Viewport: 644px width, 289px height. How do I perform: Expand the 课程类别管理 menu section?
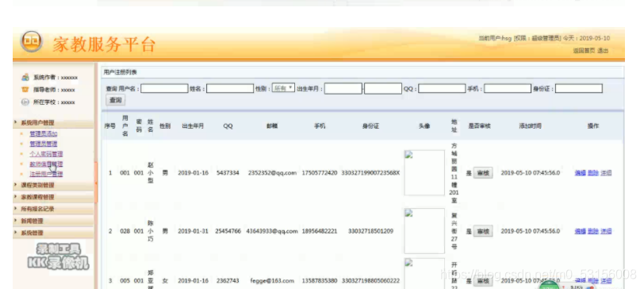(x=53, y=185)
